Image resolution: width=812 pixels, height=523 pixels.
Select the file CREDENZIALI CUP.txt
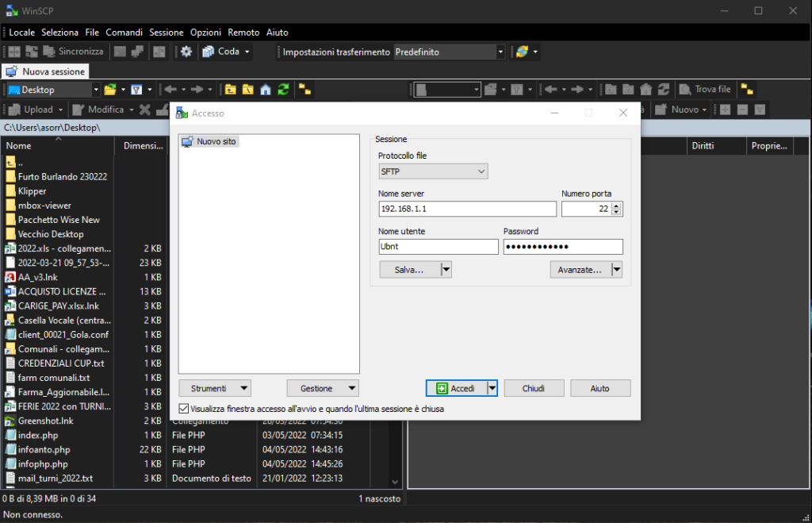pos(61,363)
